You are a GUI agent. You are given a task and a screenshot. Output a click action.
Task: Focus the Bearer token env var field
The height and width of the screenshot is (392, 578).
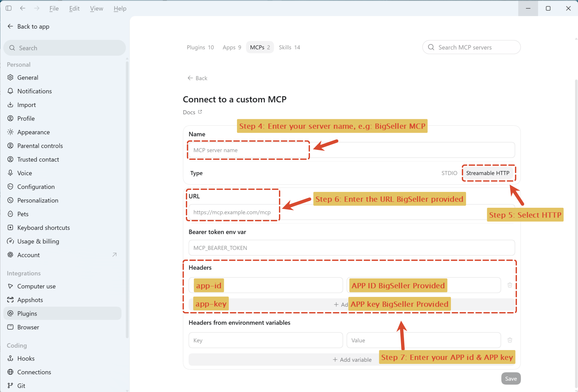pos(352,248)
